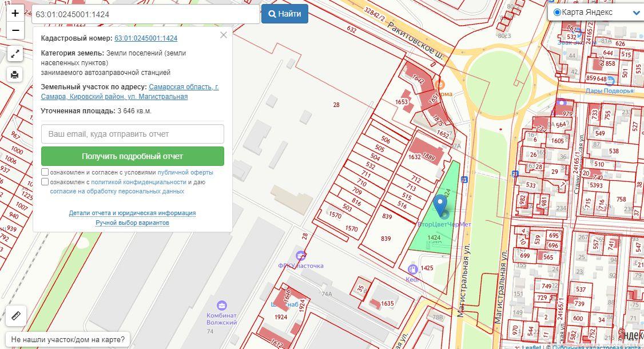Click the email input field
The width and height of the screenshot is (644, 349).
click(132, 134)
